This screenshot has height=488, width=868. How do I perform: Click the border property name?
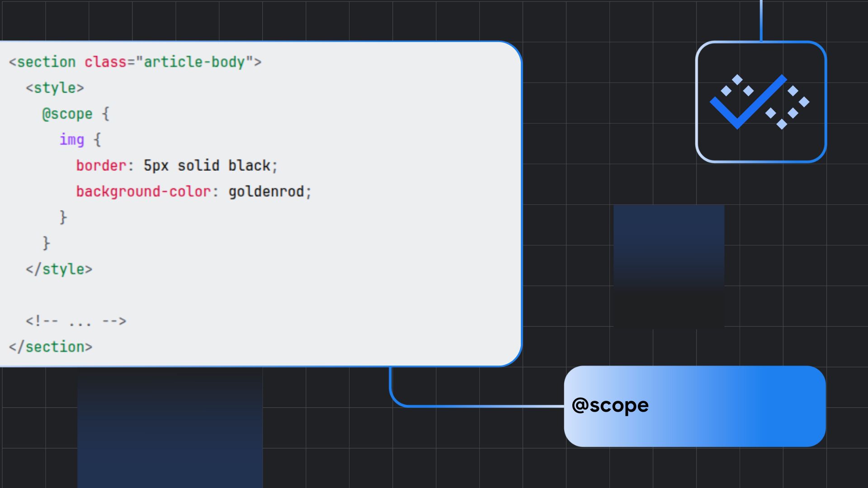click(101, 165)
